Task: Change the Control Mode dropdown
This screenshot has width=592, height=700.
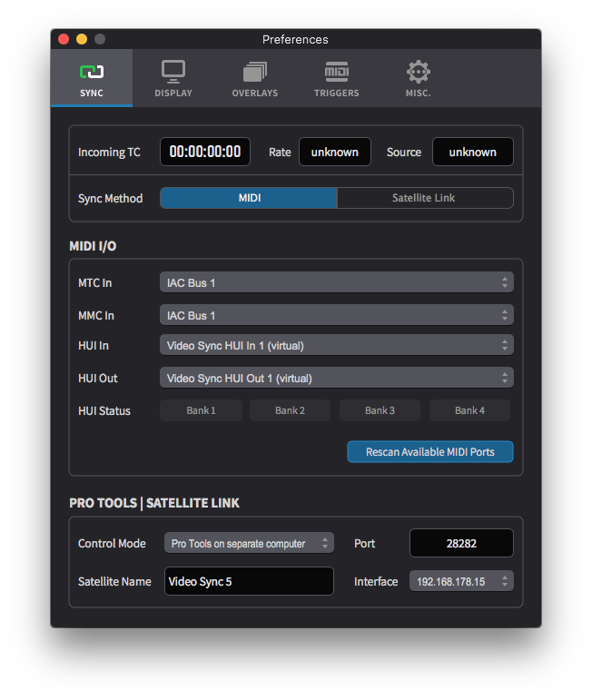Action: tap(248, 543)
